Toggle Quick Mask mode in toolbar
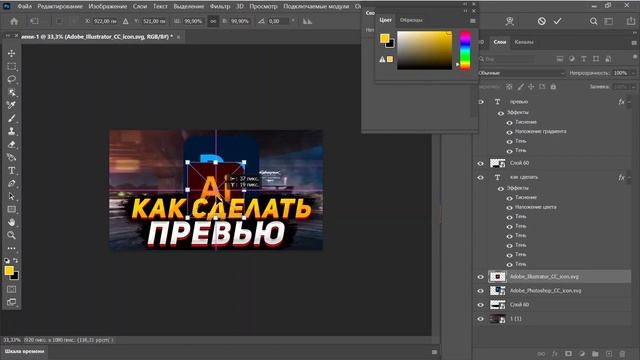Image resolution: width=640 pixels, height=360 pixels. tap(11, 289)
